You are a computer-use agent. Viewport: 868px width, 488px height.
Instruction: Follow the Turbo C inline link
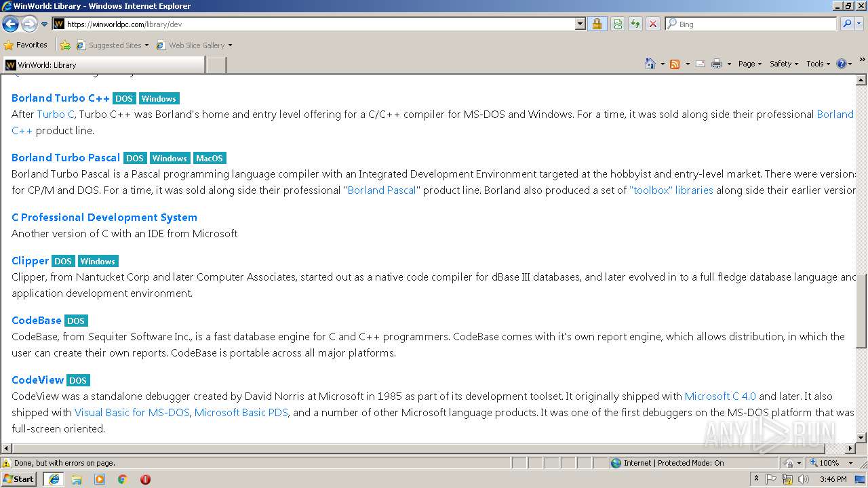[x=56, y=114]
